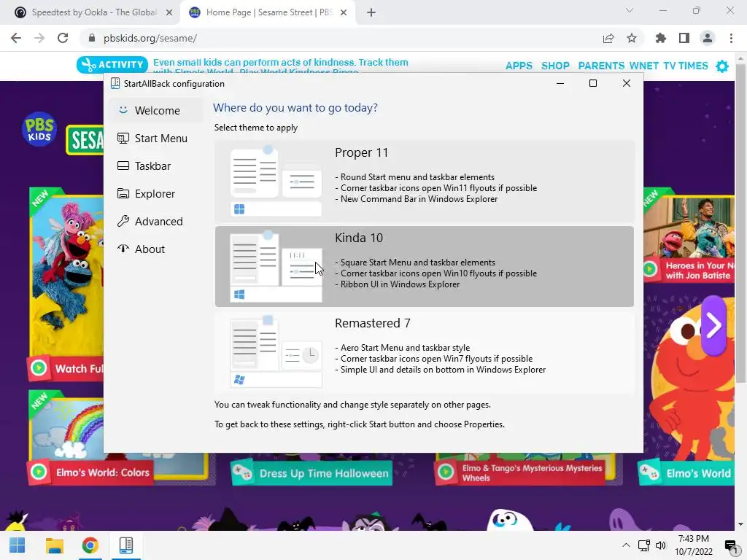Viewport: 747px width, 560px height.
Task: Go forward in browser history
Action: click(39, 38)
